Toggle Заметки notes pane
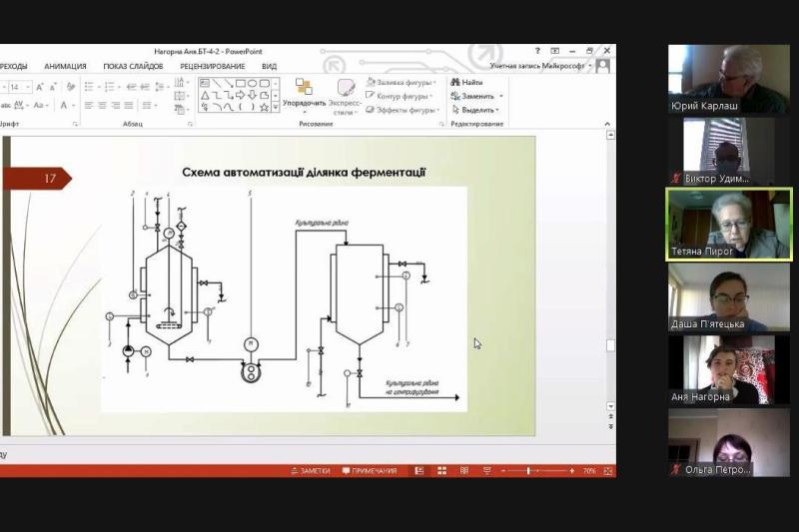The width and height of the screenshot is (799, 532). [311, 470]
